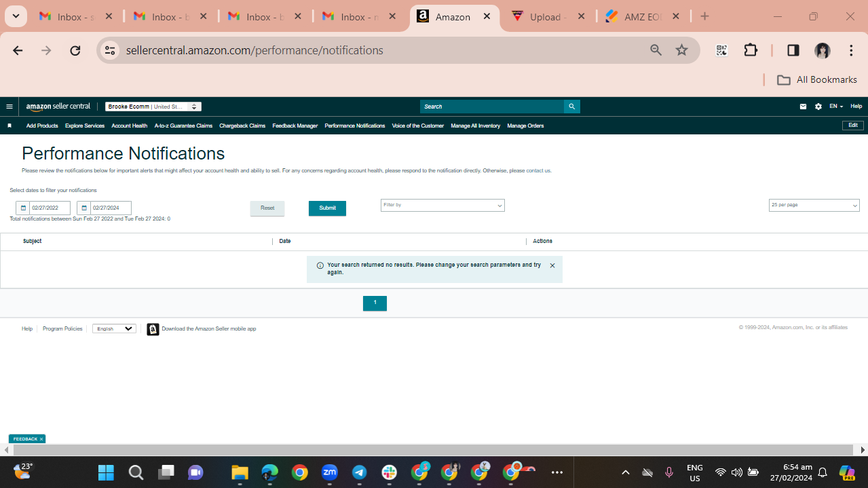This screenshot has height=488, width=868.
Task: Open Zoom from the taskbar
Action: pyautogui.click(x=329, y=472)
